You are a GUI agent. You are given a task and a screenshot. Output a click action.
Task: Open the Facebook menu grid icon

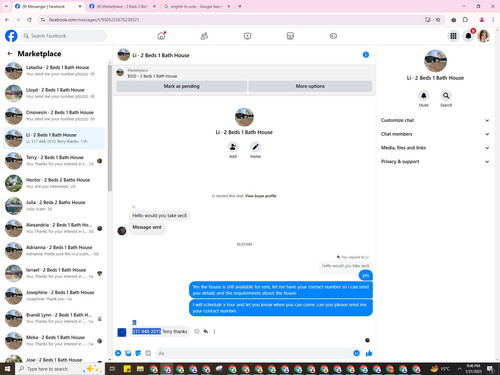[x=453, y=36]
